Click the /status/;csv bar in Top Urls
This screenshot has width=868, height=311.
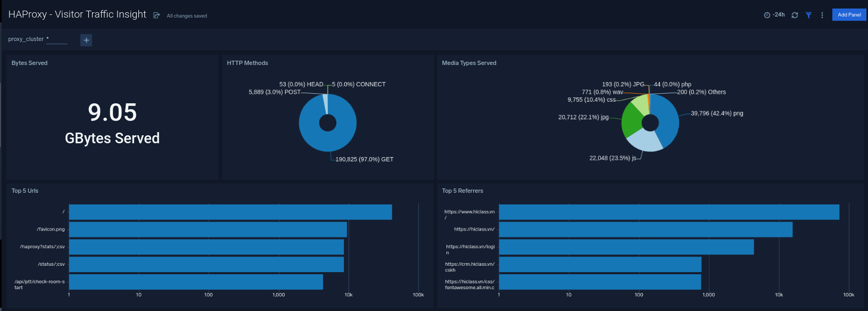(206, 265)
